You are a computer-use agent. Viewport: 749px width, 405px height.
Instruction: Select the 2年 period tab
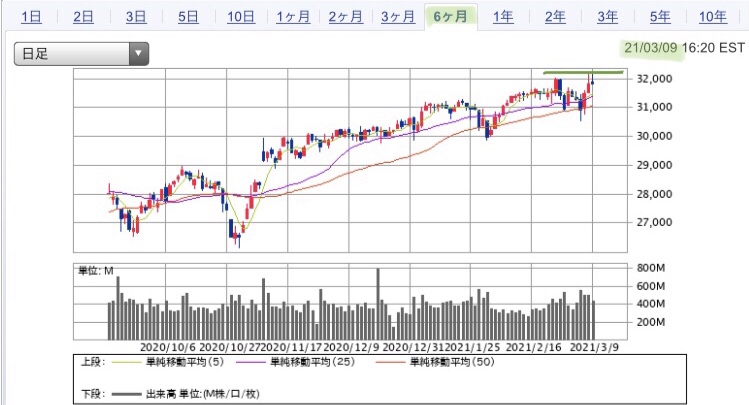555,16
